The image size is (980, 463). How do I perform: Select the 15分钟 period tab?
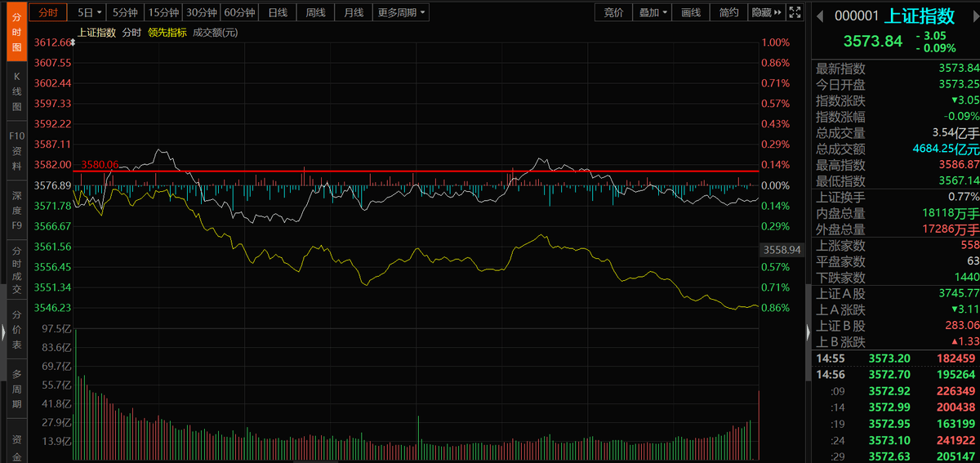163,12
